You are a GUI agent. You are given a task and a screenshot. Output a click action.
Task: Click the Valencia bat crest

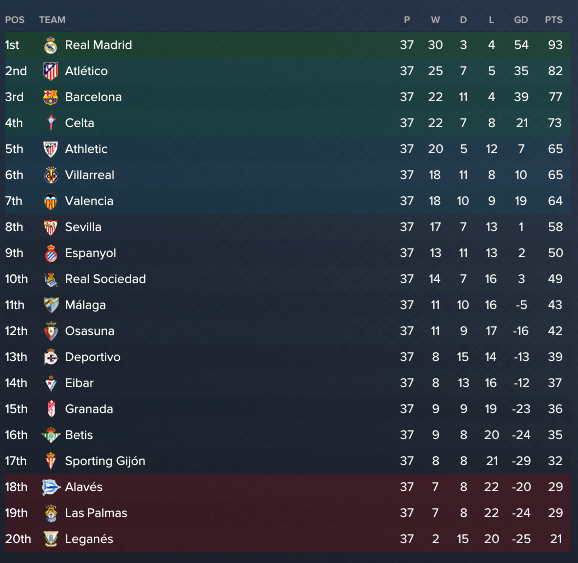pyautogui.click(x=51, y=201)
